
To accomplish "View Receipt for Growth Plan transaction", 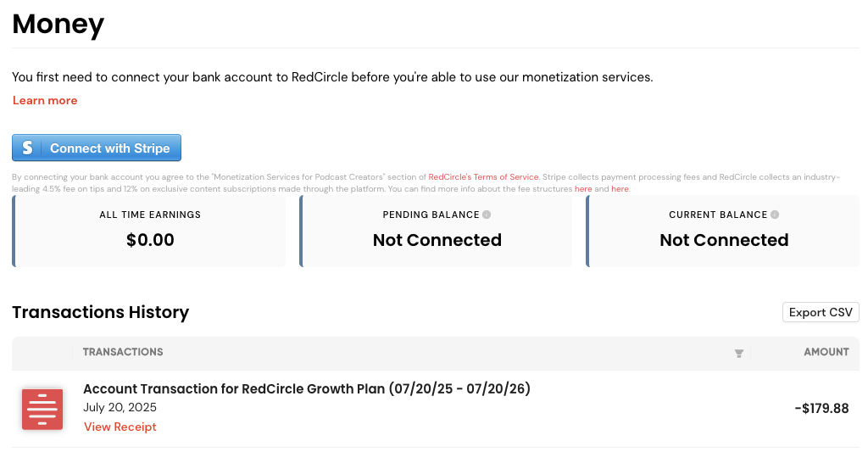I will click(x=120, y=427).
